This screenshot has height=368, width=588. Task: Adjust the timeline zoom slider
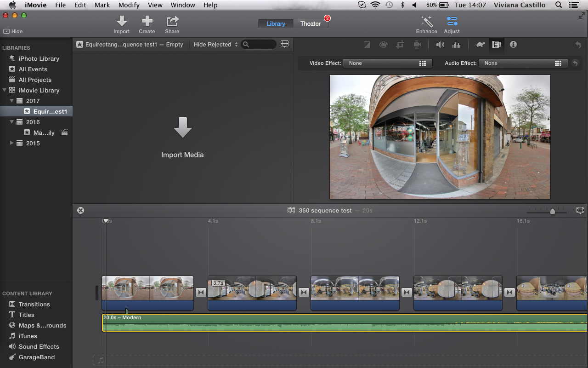pyautogui.click(x=552, y=211)
